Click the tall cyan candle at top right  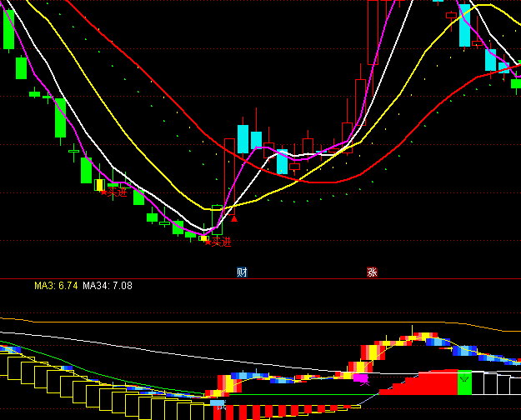coord(464,25)
